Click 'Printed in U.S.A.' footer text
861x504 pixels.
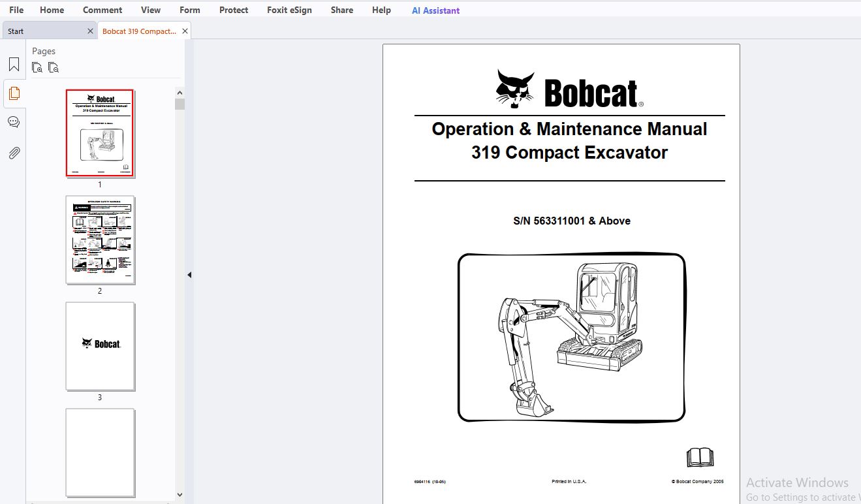569,482
